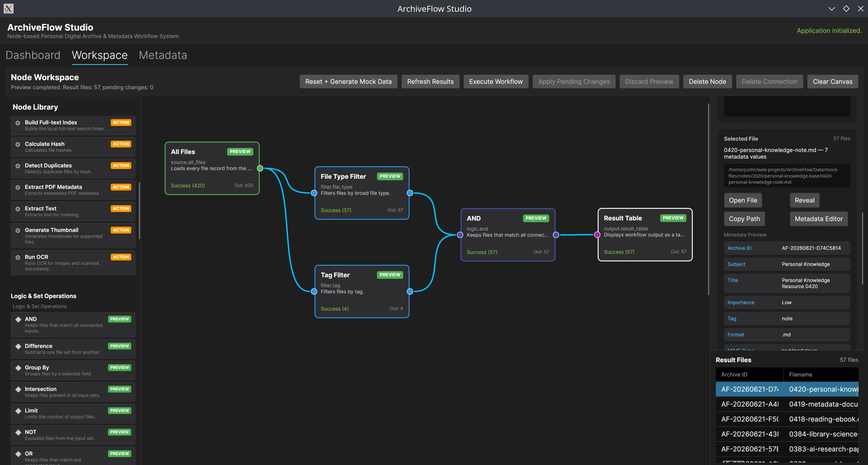Select the Workspace tab
This screenshot has width=868, height=465.
100,55
